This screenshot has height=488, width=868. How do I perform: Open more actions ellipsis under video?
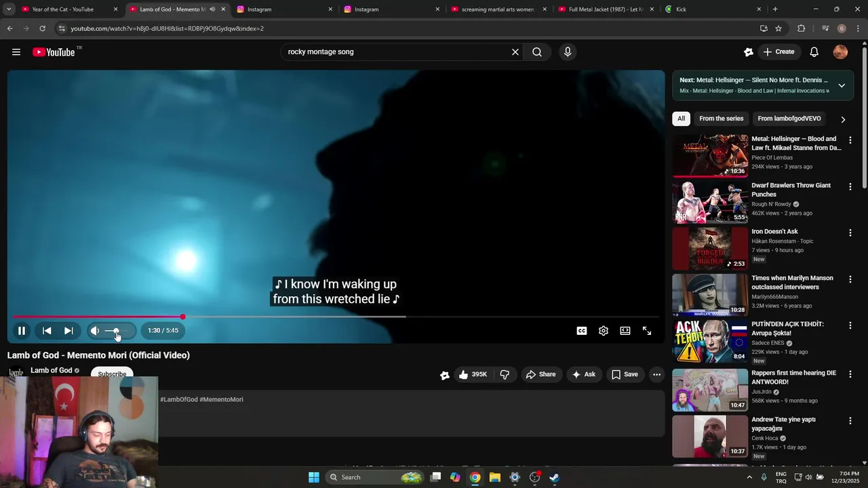(656, 374)
